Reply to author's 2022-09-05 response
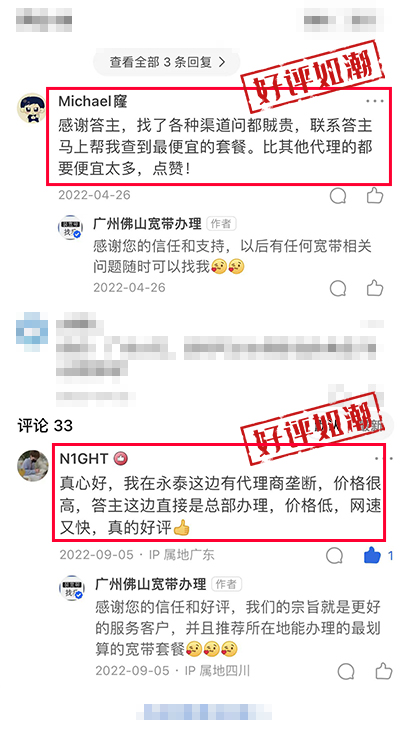 346,671
